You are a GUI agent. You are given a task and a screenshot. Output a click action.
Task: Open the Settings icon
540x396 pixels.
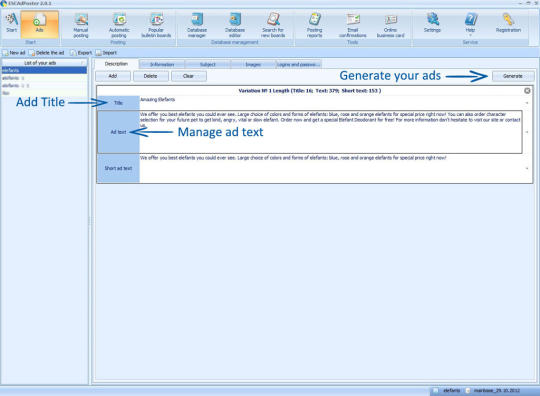click(433, 23)
